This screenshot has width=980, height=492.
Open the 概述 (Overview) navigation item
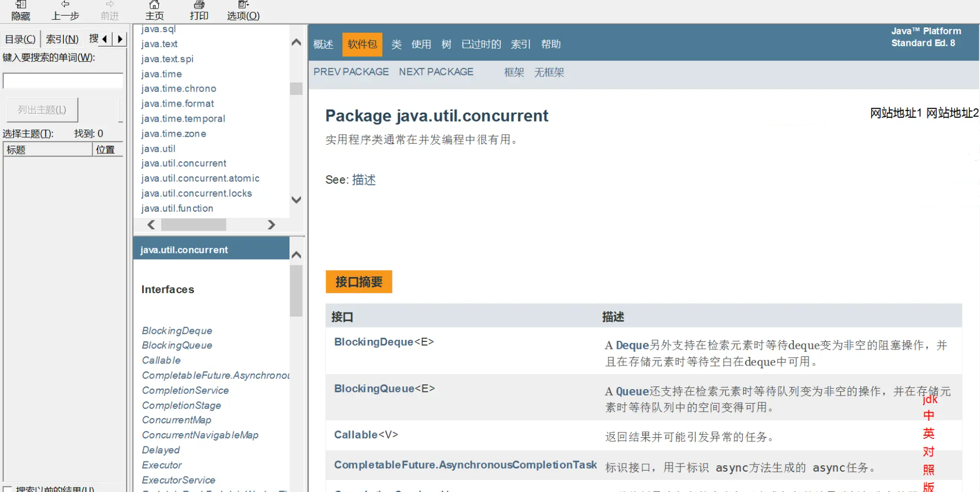click(323, 44)
